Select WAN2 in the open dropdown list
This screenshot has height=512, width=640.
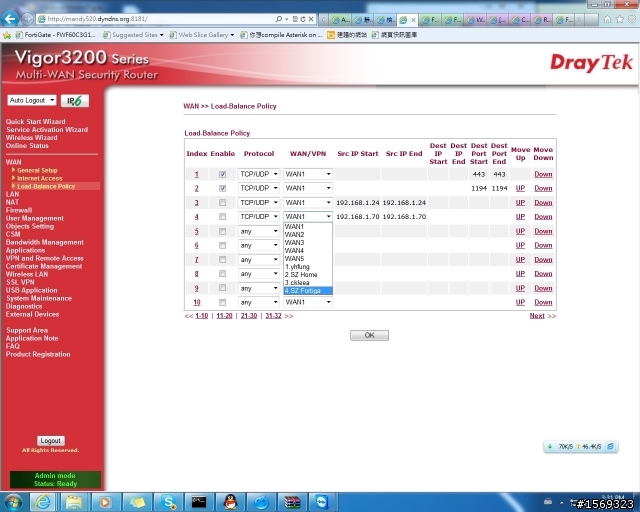(x=308, y=235)
